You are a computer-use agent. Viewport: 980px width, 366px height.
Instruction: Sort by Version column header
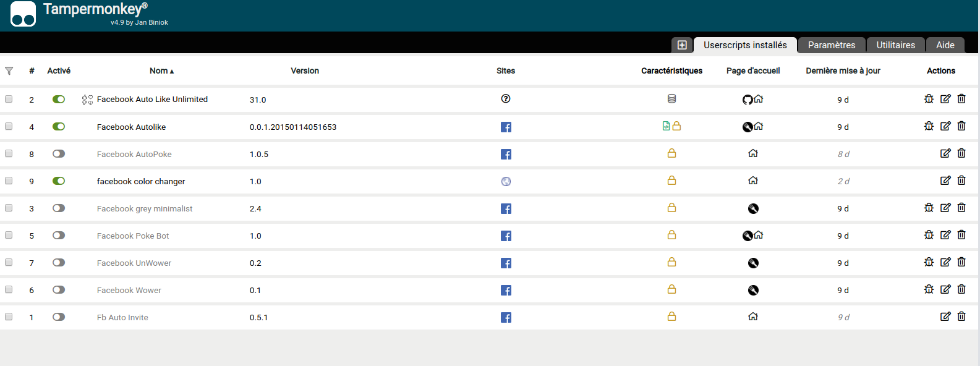pyautogui.click(x=305, y=71)
